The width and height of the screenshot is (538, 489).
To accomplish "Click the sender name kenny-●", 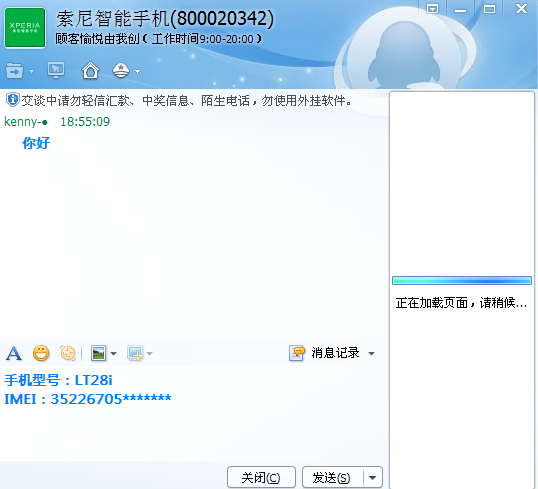I will (x=26, y=122).
